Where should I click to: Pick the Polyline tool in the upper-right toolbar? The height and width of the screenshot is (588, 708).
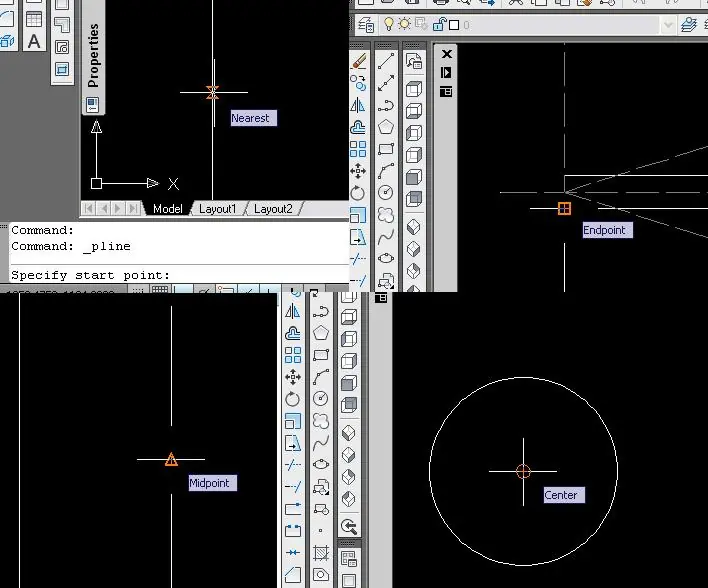pos(386,105)
